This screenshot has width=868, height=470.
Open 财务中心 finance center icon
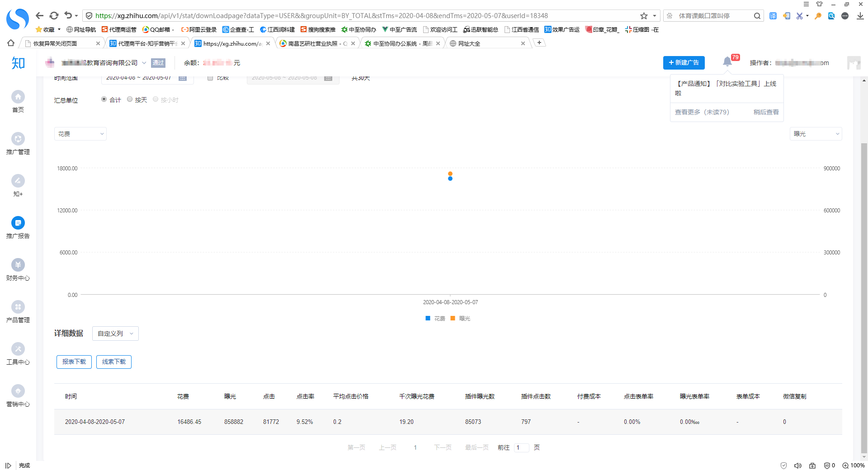18,265
